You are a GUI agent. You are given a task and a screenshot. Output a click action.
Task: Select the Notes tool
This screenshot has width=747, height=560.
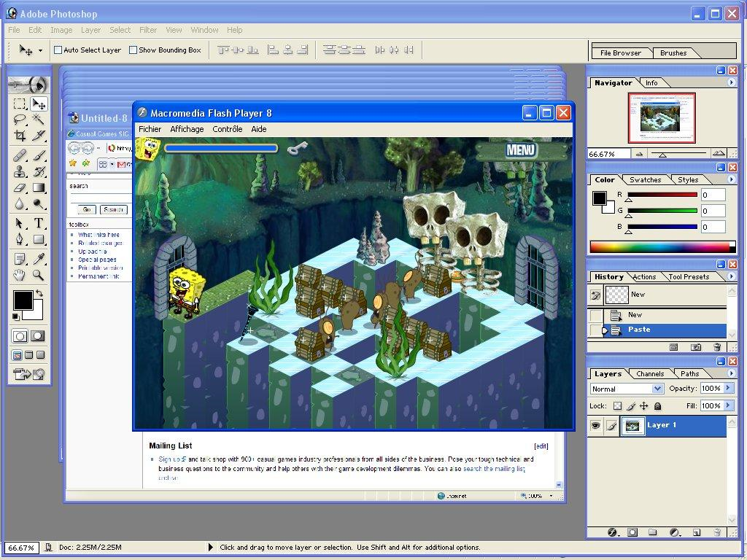click(x=20, y=259)
